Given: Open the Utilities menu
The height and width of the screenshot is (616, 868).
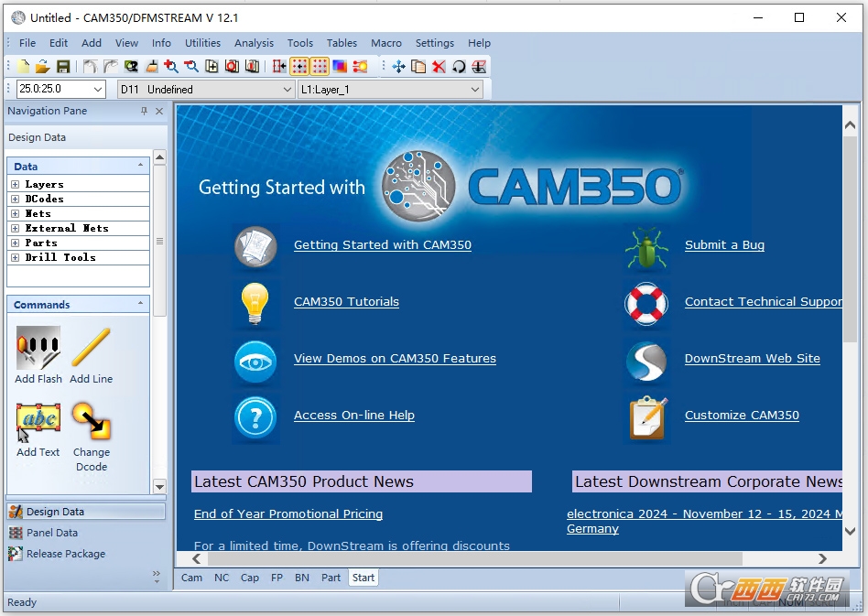Looking at the screenshot, I should coord(202,43).
